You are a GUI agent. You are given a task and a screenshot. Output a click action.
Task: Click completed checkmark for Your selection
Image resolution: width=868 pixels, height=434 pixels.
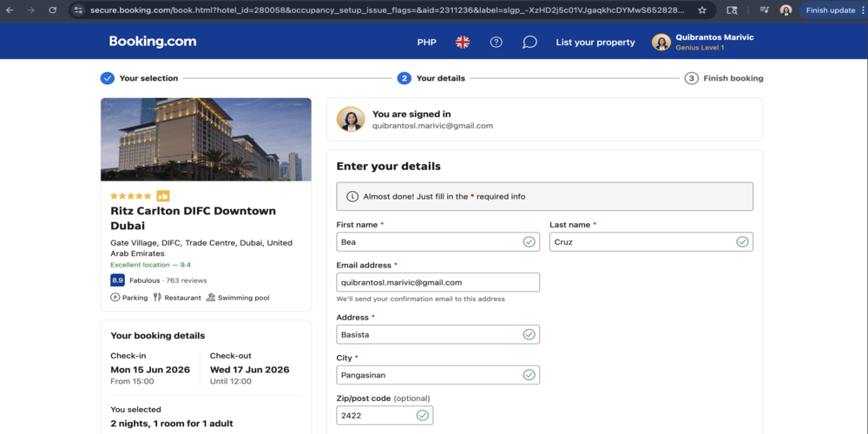(x=108, y=78)
